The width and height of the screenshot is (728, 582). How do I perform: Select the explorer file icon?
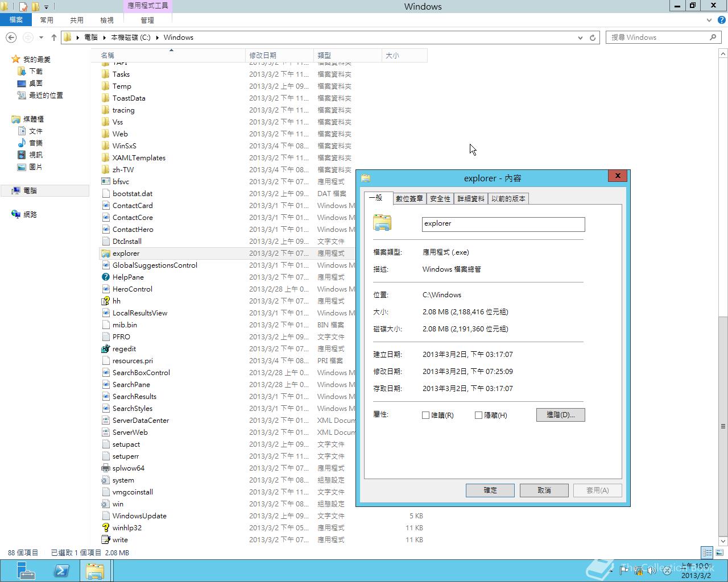coord(105,253)
